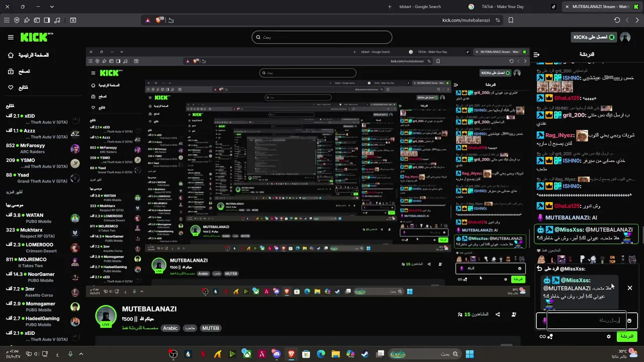Open File Explorer from the taskbar
This screenshot has height=362, width=644.
336,354
